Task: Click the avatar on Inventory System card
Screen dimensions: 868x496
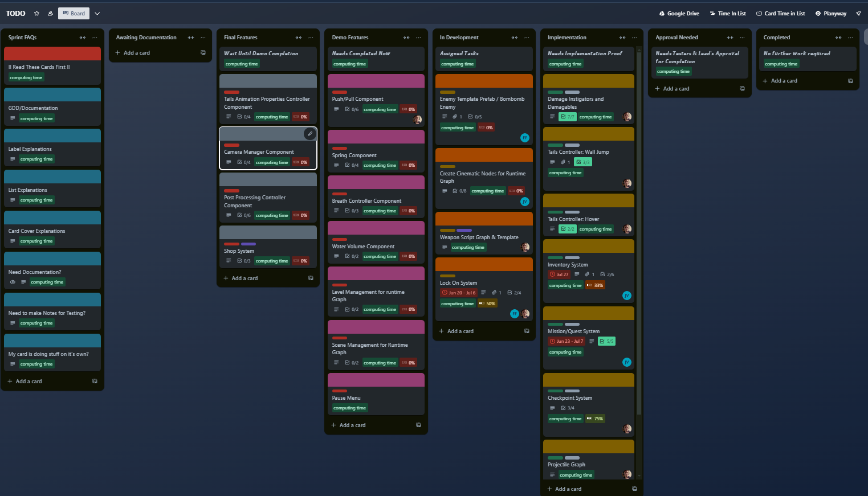Action: click(x=627, y=296)
